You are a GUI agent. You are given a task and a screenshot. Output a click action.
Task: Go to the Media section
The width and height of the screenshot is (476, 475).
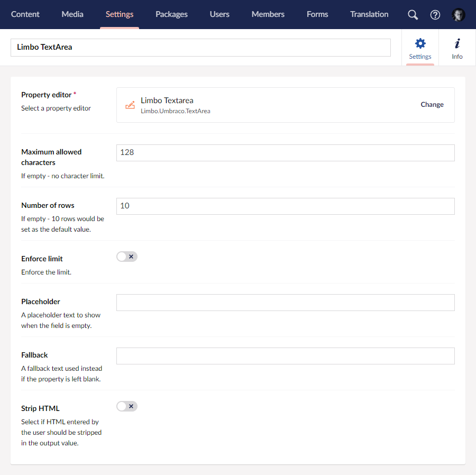(x=72, y=14)
